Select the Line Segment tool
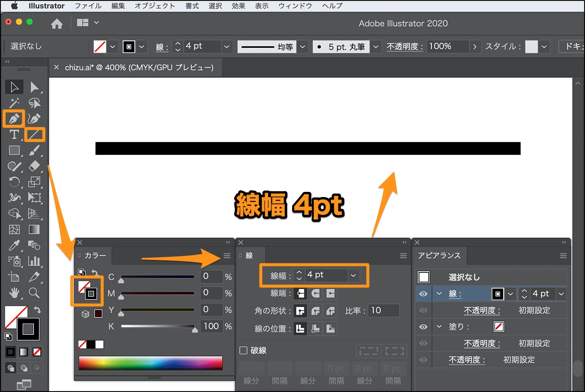585x392 pixels. click(34, 135)
